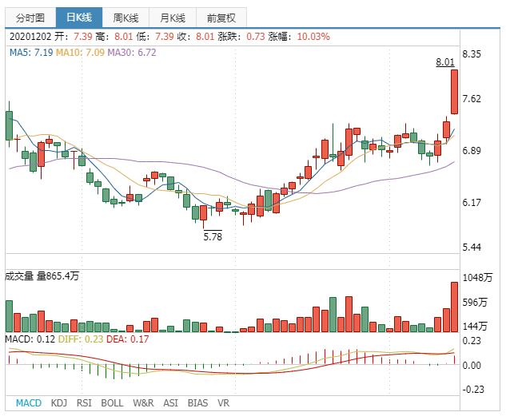Select the VR indicator tab
This screenshot has width=506, height=420.
tap(224, 403)
